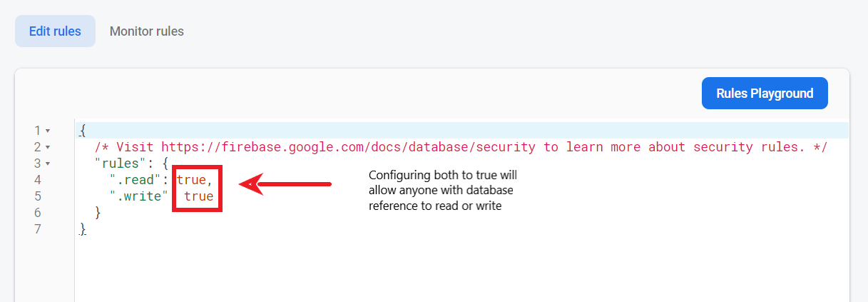Click line number 4 in the gutter
The image size is (868, 302).
pos(37,180)
